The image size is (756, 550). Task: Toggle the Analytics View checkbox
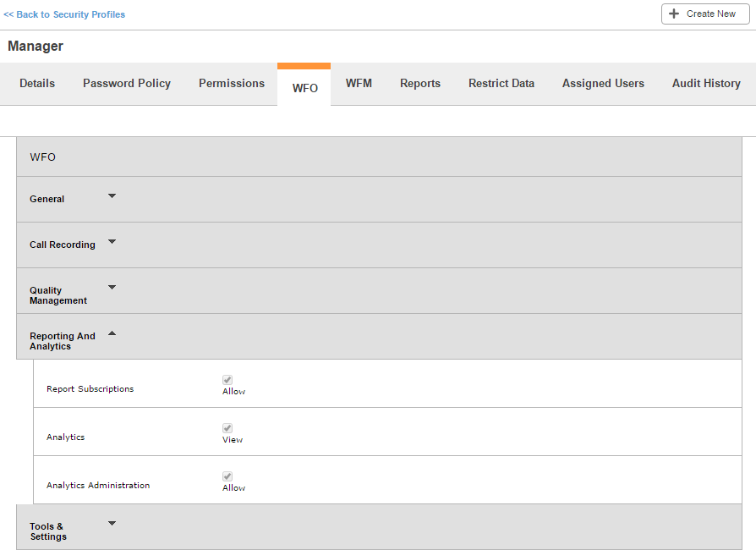227,428
